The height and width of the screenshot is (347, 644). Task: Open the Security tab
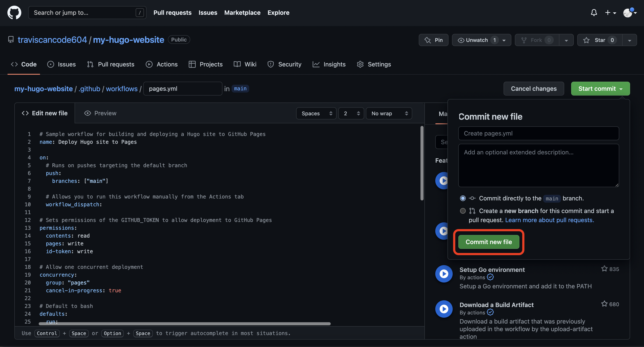(x=285, y=64)
